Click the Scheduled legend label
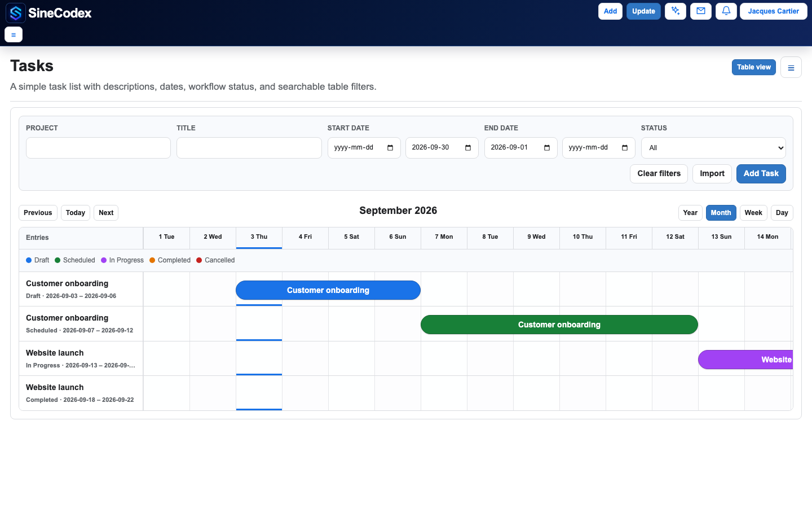The height and width of the screenshot is (508, 812). point(79,260)
